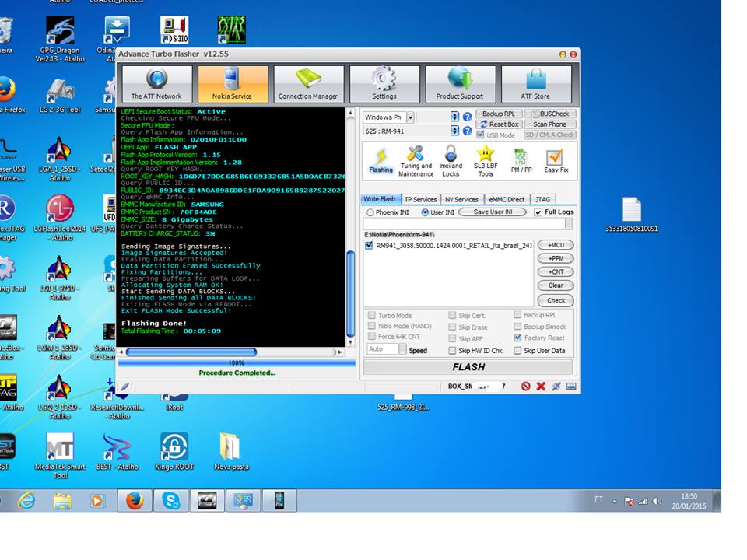Viewport: 747px width, 560px height.
Task: Open Firefox from the taskbar
Action: tap(135, 500)
